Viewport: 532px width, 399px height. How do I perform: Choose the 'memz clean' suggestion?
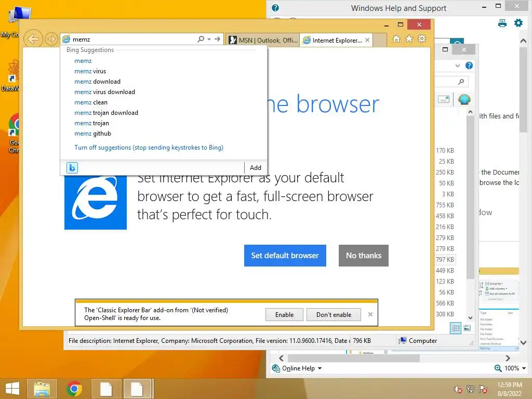tap(91, 102)
